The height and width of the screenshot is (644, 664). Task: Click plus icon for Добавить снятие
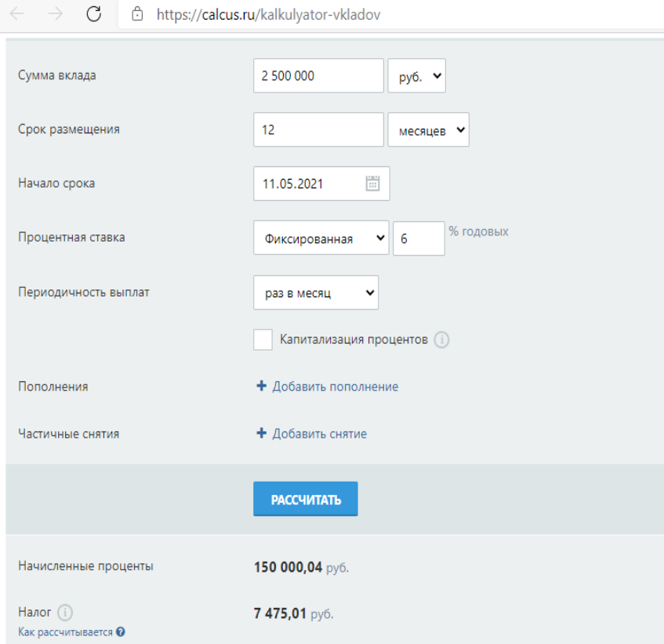coord(261,433)
